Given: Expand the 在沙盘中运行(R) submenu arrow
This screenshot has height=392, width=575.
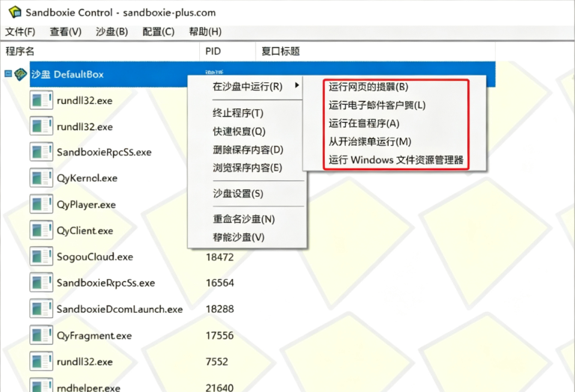Looking at the screenshot, I should pyautogui.click(x=297, y=85).
